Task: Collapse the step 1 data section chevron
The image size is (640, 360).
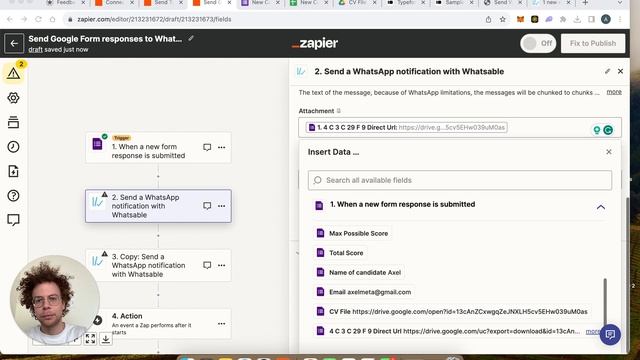Action: 600,207
